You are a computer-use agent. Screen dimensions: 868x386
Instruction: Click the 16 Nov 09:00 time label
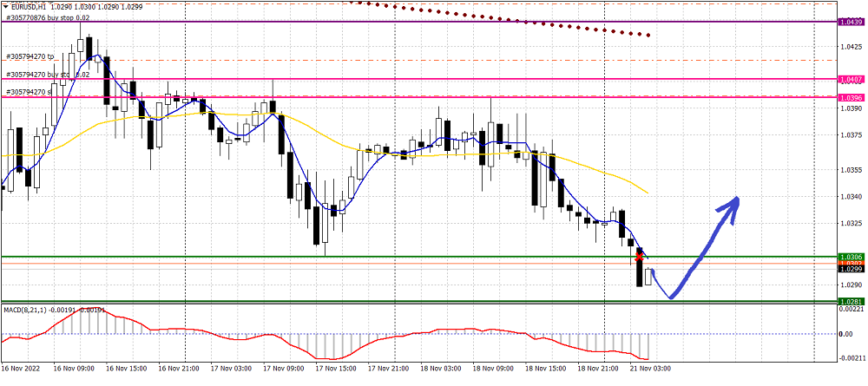[72, 368]
